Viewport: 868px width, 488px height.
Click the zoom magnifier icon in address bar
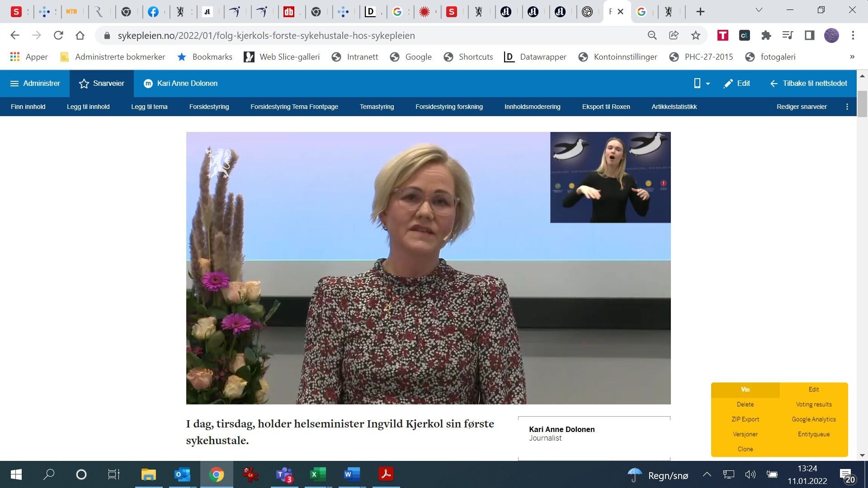[652, 35]
